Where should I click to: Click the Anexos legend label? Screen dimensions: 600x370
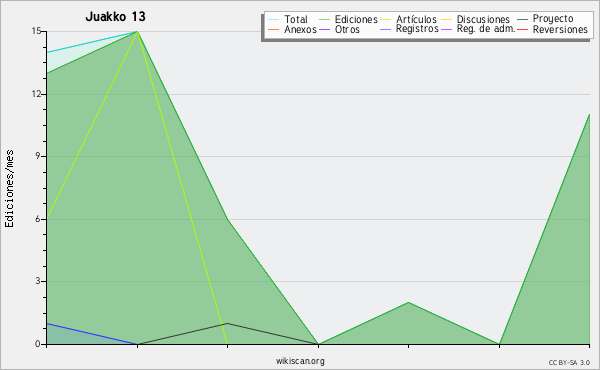pos(300,29)
